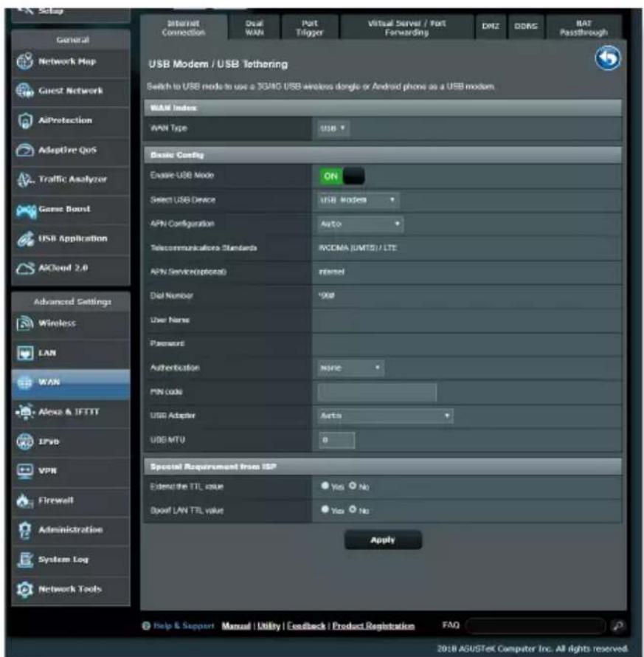Open the Authentication dropdown
Image resolution: width=644 pixels, height=657 pixels.
[350, 368]
